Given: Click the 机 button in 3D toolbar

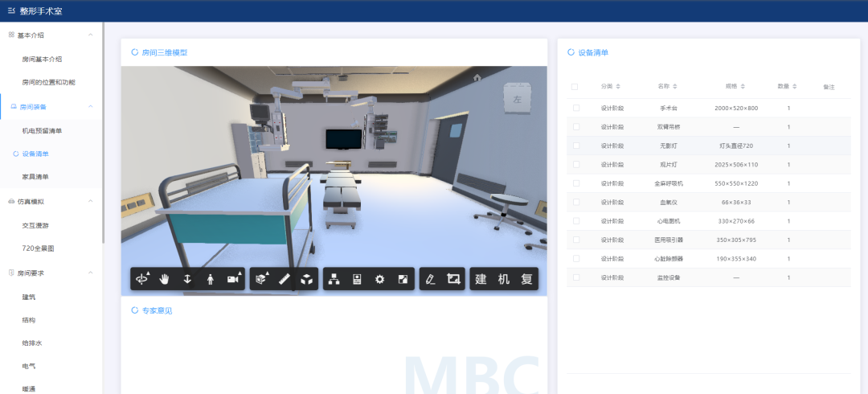Looking at the screenshot, I should [x=504, y=279].
